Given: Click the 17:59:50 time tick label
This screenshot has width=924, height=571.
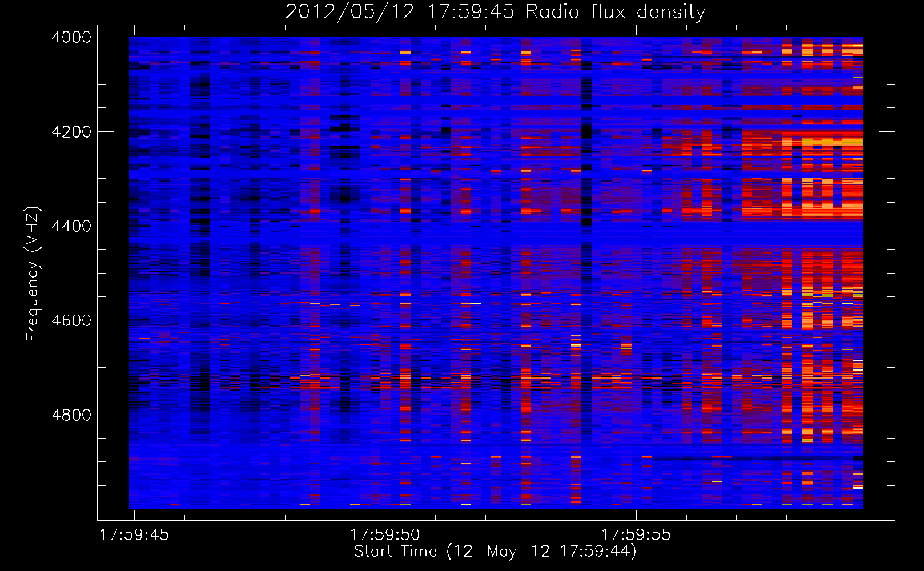Looking at the screenshot, I should tap(385, 535).
